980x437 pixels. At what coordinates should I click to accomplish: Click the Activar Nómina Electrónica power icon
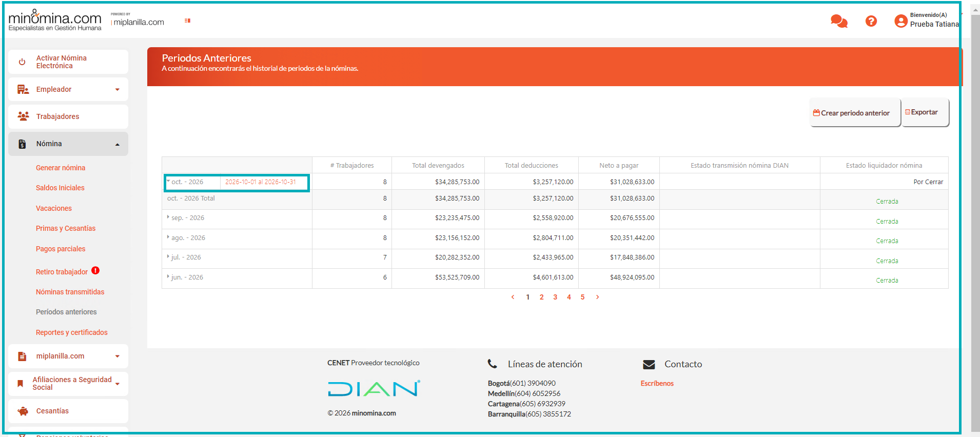[22, 62]
